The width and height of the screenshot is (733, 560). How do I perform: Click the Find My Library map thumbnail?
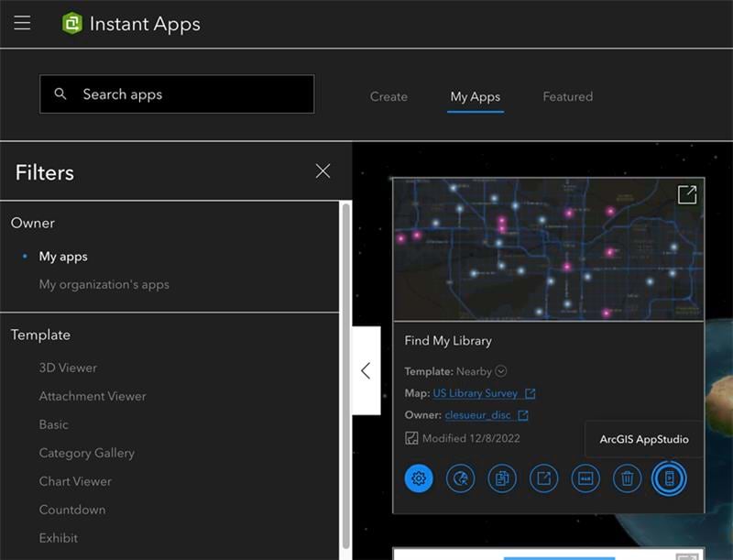(548, 248)
